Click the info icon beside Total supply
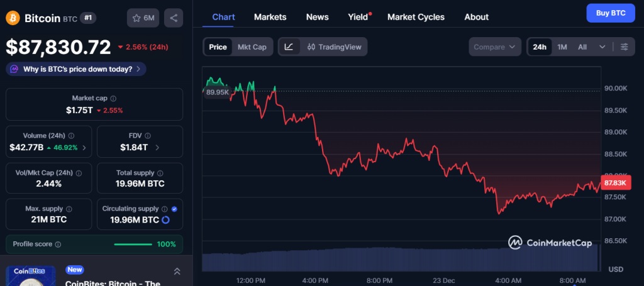Viewport: 644px width, 286px height. pos(160,173)
